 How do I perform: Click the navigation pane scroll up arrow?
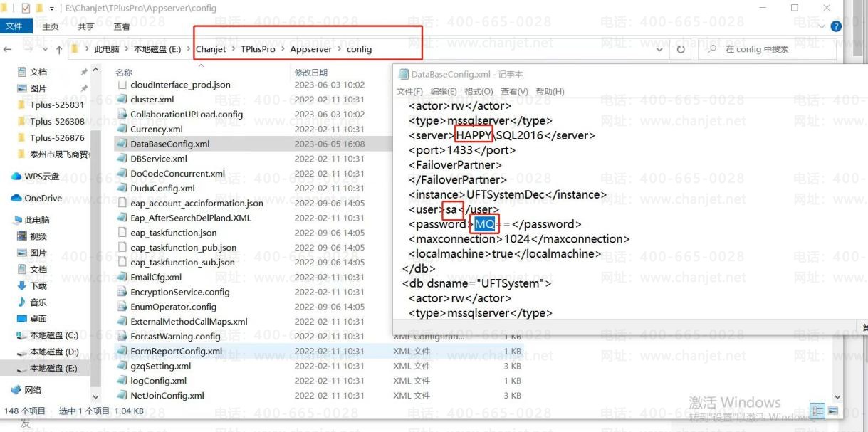96,70
